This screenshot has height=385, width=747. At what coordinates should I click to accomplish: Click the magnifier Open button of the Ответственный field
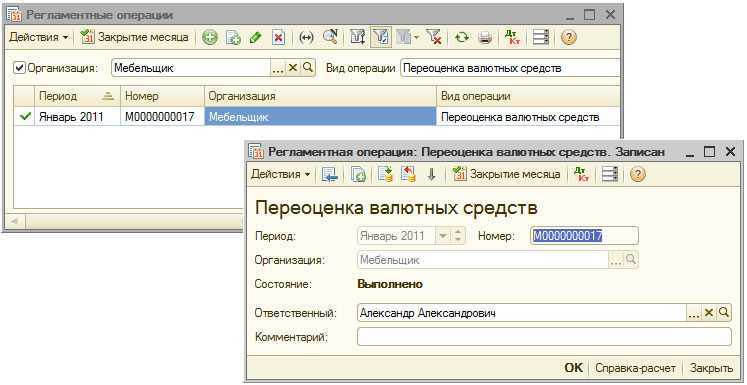point(724,313)
